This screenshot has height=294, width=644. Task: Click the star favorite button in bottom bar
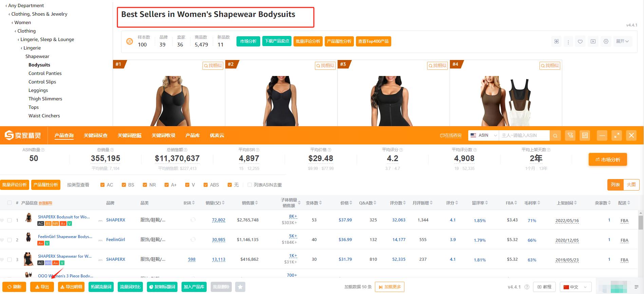click(x=240, y=287)
